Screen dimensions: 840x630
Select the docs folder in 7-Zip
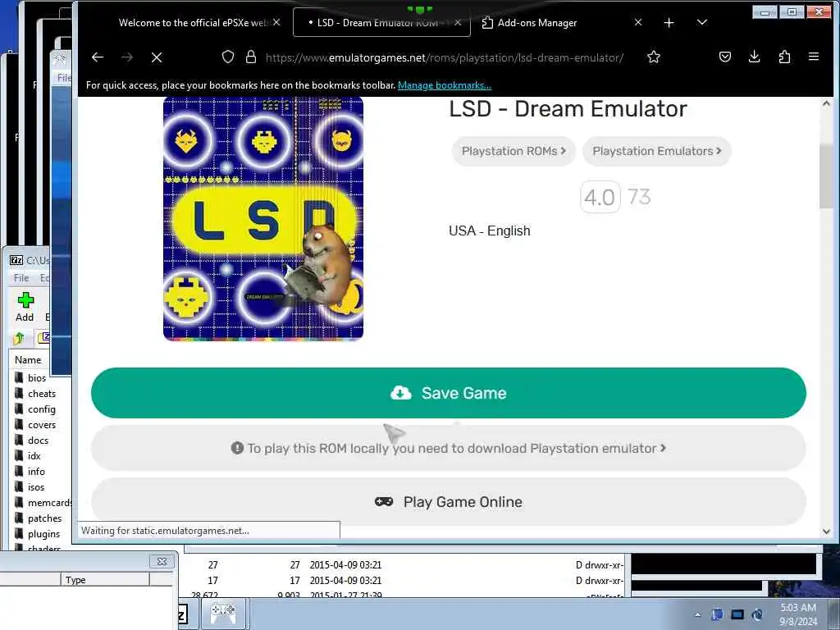(32, 440)
